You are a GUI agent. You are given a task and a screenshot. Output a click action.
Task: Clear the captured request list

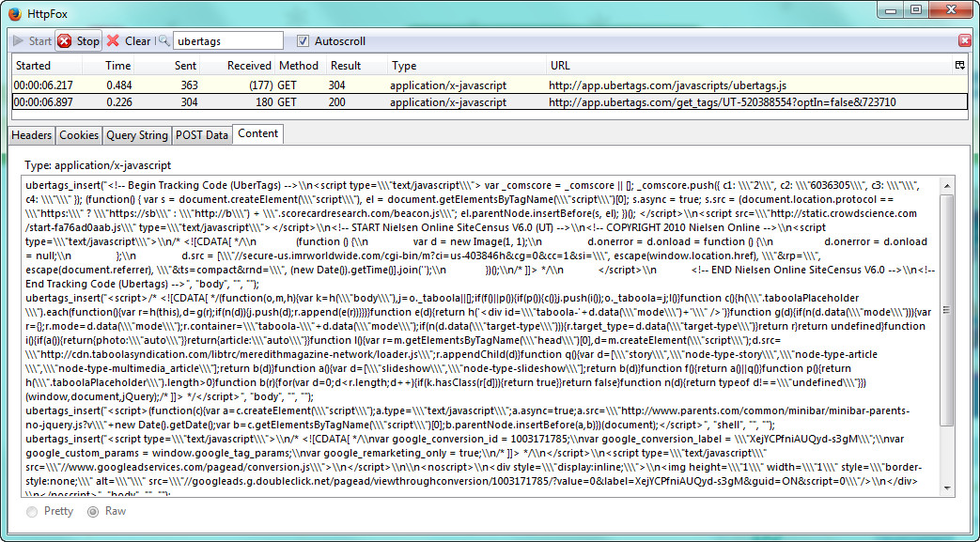[128, 41]
